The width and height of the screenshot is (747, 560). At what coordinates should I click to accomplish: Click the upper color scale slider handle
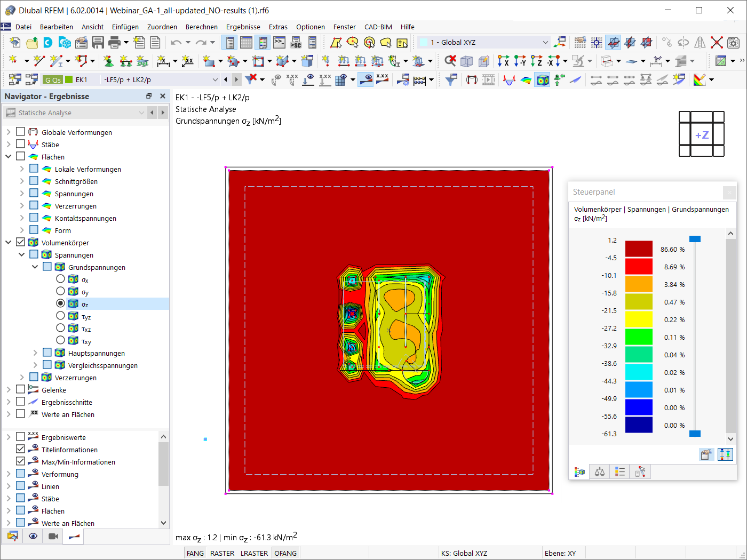point(695,239)
